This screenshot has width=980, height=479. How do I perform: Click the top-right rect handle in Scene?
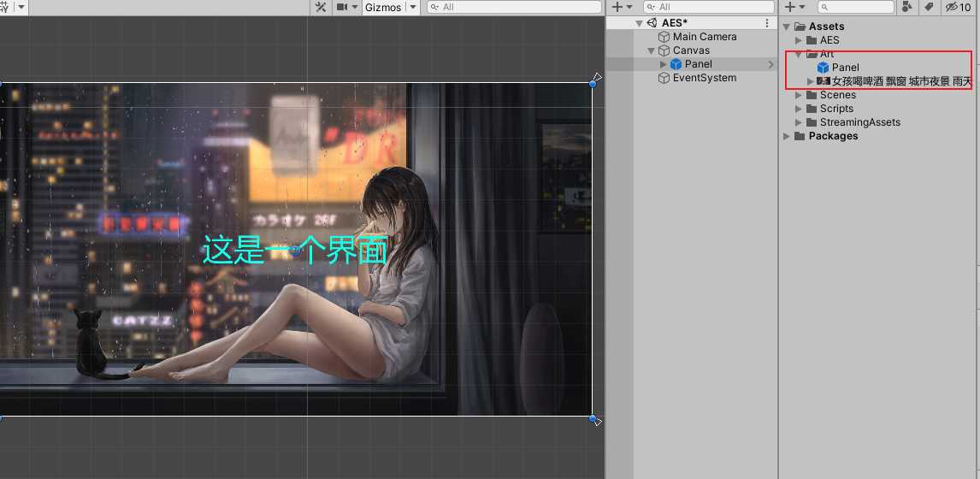[x=593, y=83]
